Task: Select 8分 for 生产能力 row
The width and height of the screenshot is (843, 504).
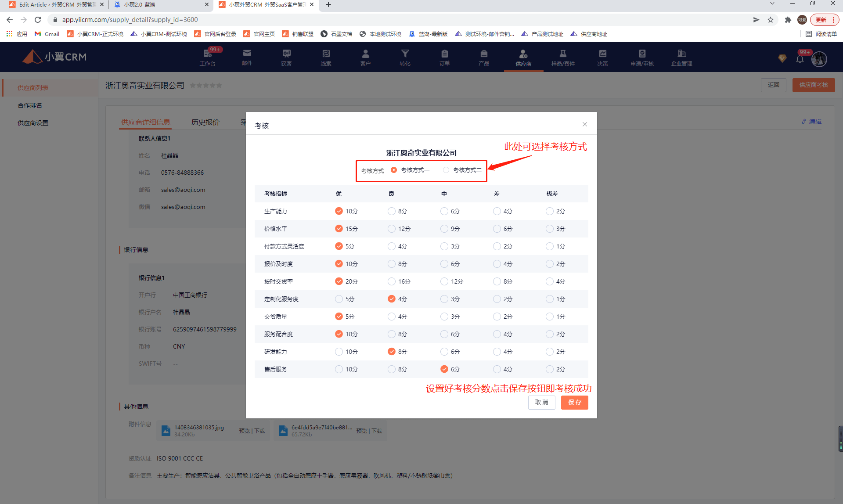Action: (392, 211)
